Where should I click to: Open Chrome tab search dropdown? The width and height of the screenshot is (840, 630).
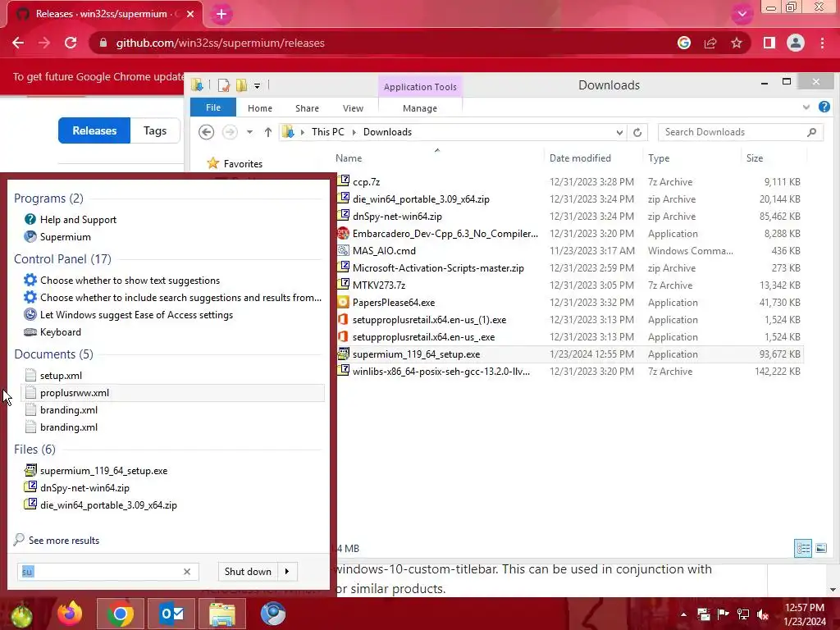742,14
